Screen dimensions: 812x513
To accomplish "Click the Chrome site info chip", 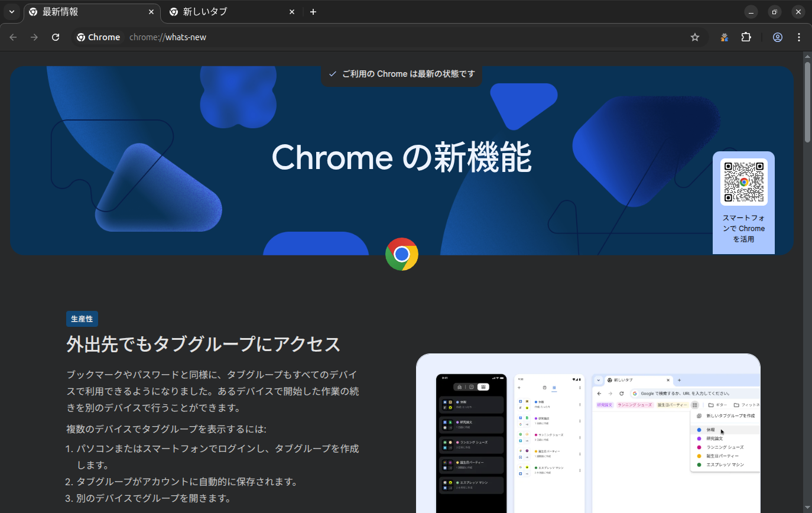I will point(99,37).
